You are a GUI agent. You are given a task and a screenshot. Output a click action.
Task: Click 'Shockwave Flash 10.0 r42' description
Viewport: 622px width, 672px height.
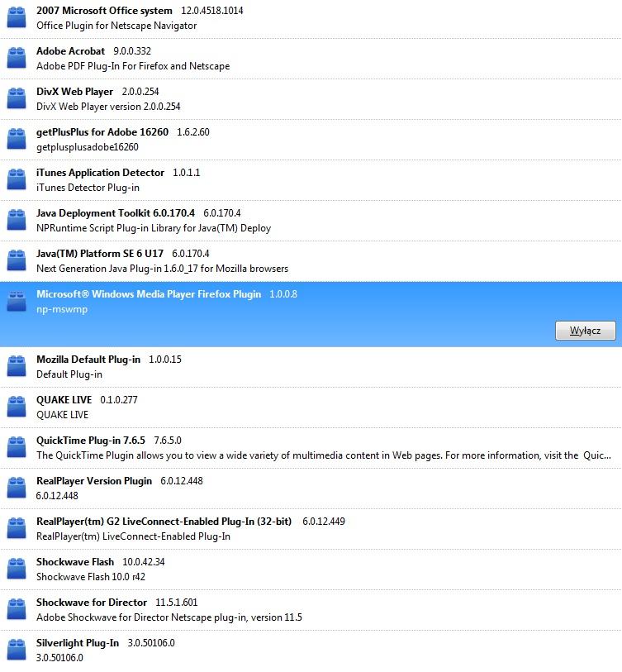point(91,577)
